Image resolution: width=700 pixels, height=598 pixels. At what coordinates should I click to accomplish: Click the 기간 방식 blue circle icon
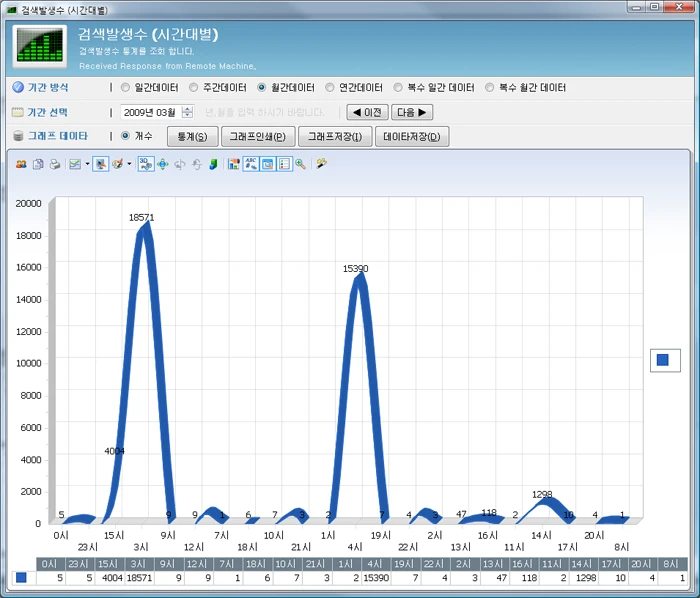pos(18,87)
